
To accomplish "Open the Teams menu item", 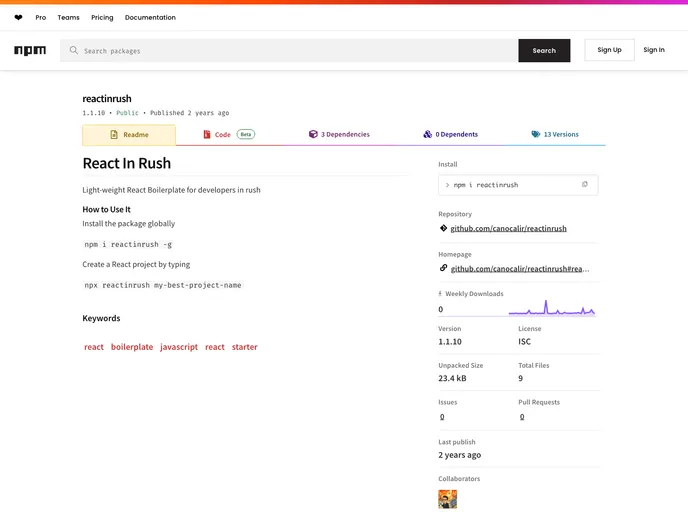I will point(68,18).
